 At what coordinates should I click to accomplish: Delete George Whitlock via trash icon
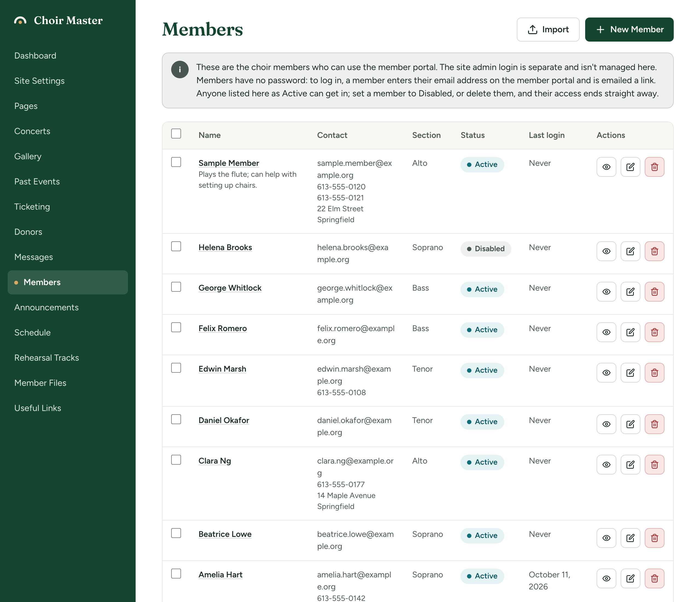pyautogui.click(x=654, y=292)
